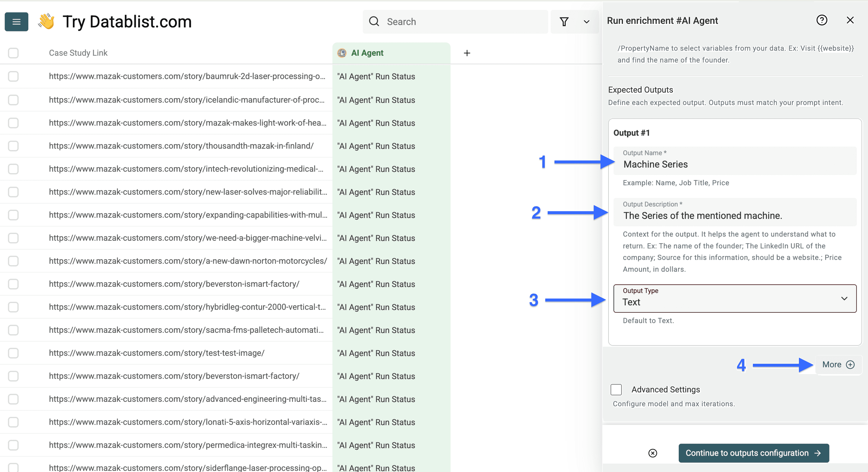The width and height of the screenshot is (868, 472).
Task: Open the filter funnel icon
Action: click(x=564, y=22)
